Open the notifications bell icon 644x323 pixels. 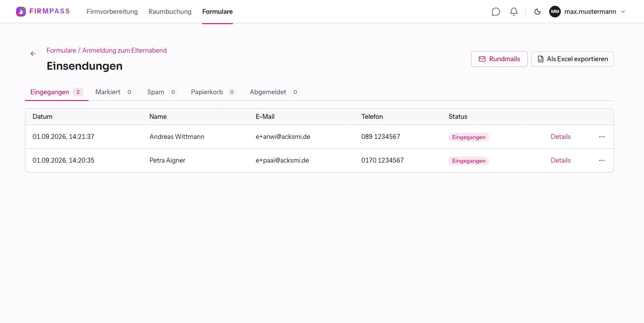(x=514, y=12)
